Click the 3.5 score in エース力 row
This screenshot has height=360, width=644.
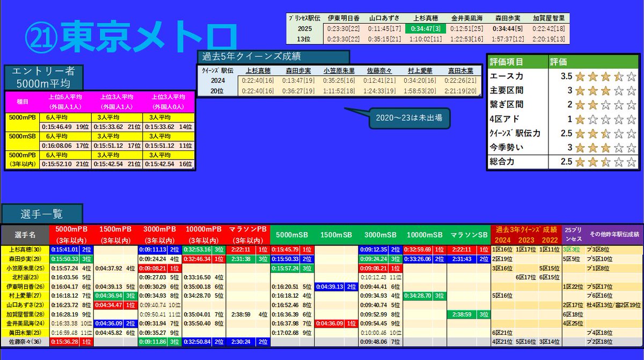tap(566, 76)
